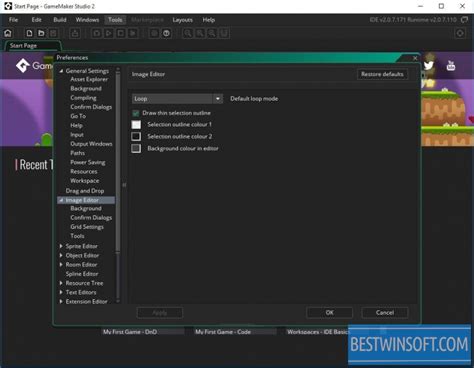Expand the Extension Editor tree node
This screenshot has width=474, height=368.
pos(61,301)
